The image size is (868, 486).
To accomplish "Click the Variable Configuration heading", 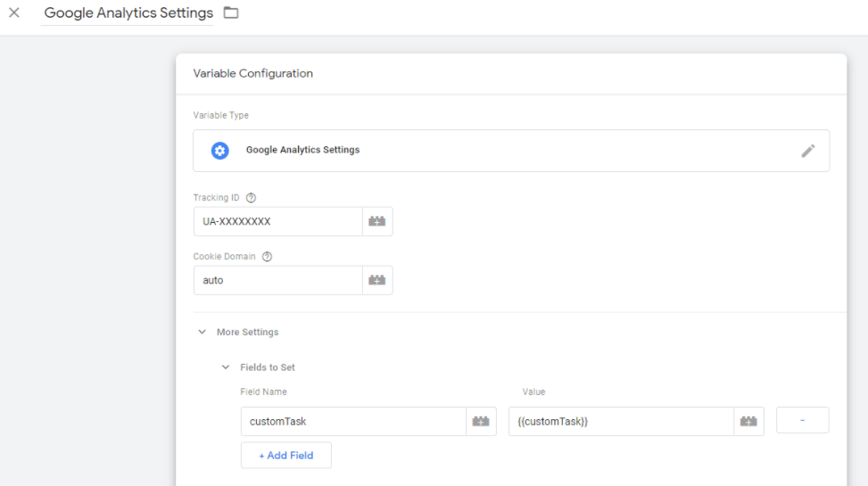I will point(253,74).
